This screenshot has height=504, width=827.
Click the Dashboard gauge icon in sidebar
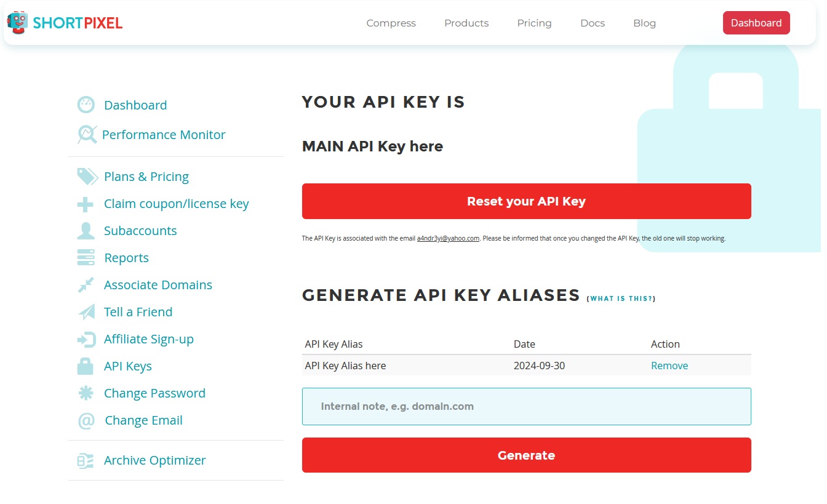pos(86,105)
